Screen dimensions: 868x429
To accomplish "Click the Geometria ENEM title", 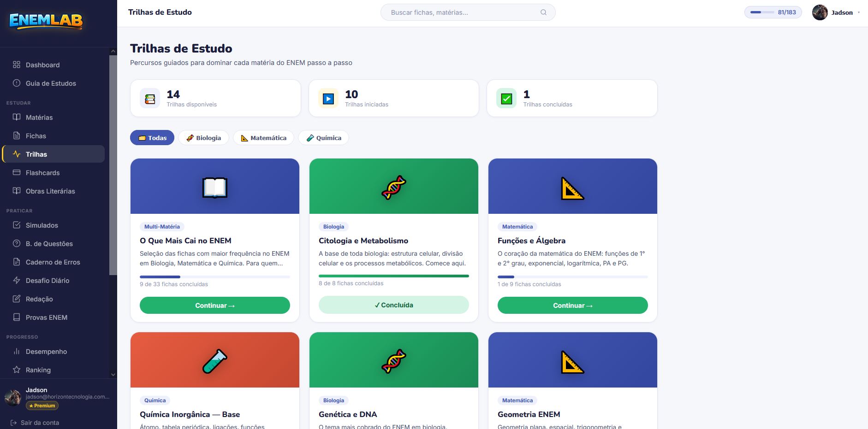I will tap(529, 414).
